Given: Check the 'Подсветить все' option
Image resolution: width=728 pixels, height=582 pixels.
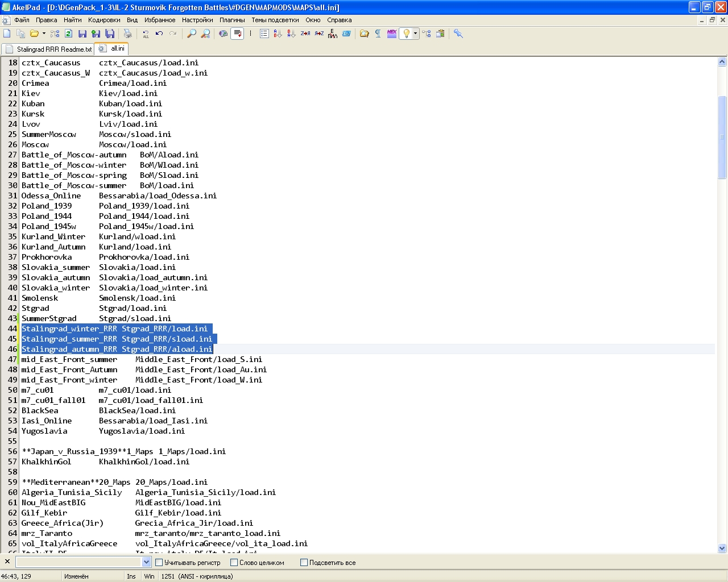Looking at the screenshot, I should [304, 563].
